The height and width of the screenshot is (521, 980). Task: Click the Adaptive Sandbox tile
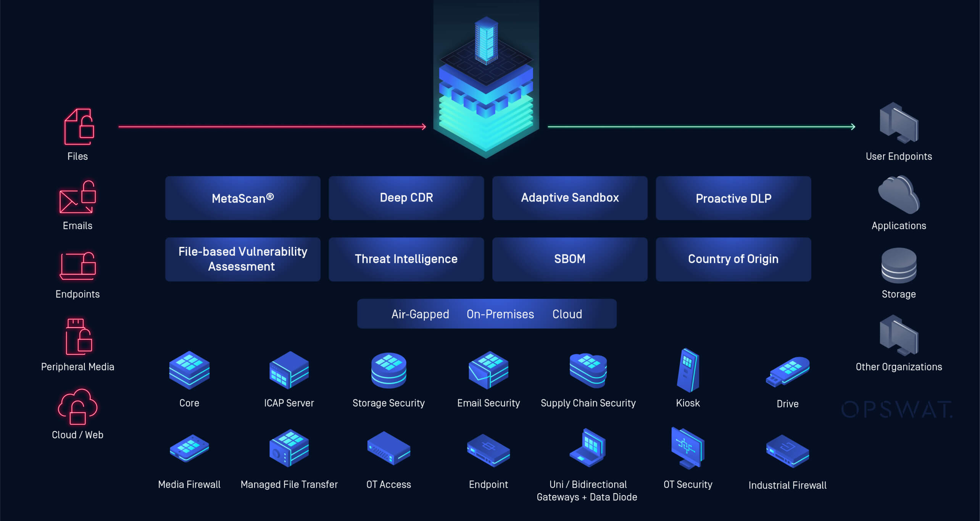[x=570, y=198]
